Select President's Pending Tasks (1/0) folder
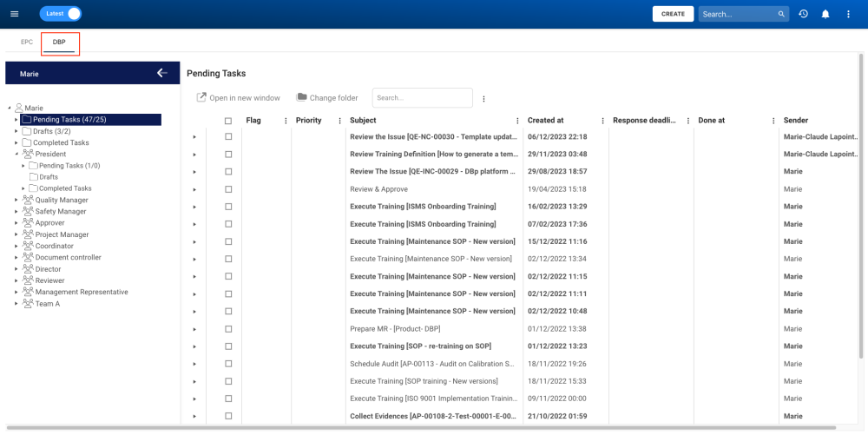 click(x=69, y=166)
